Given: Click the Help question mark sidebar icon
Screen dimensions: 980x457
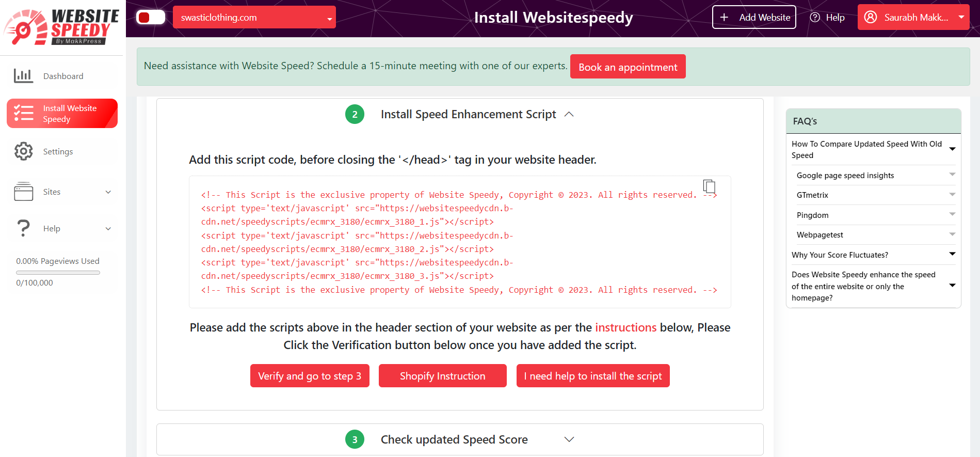Looking at the screenshot, I should pos(24,228).
